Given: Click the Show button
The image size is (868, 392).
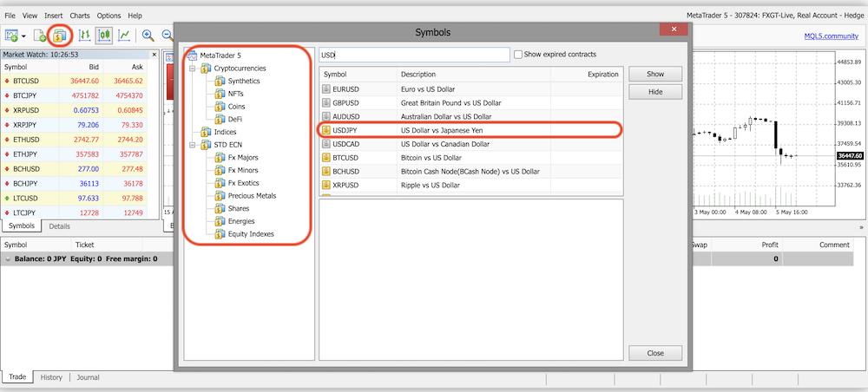Looking at the screenshot, I should pyautogui.click(x=655, y=74).
